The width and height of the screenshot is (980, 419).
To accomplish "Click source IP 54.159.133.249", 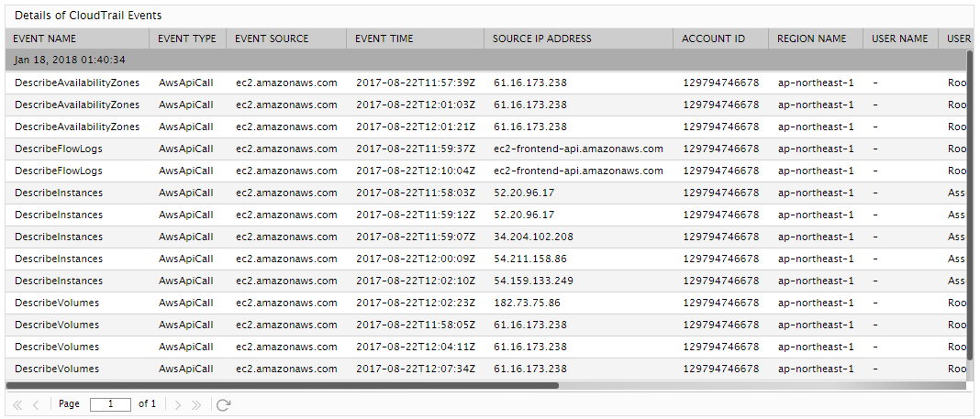I will pyautogui.click(x=533, y=281).
